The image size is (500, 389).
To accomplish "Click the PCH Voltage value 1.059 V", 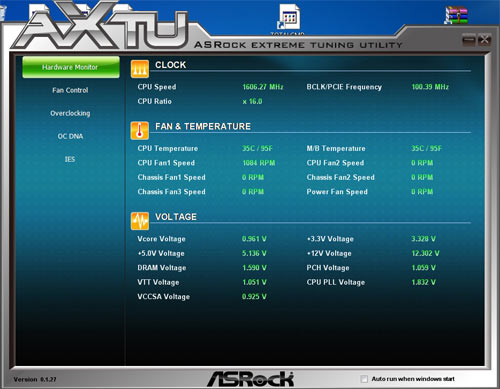I will [423, 268].
